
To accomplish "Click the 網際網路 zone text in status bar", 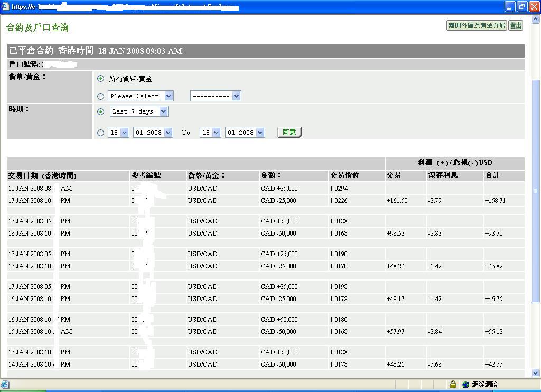I will (x=484, y=385).
